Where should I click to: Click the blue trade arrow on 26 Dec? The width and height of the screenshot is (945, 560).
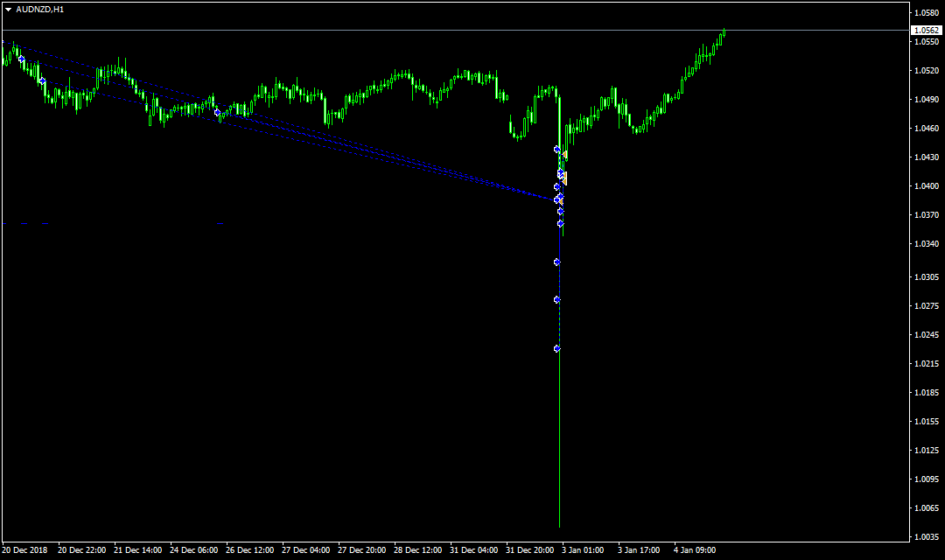coord(218,113)
